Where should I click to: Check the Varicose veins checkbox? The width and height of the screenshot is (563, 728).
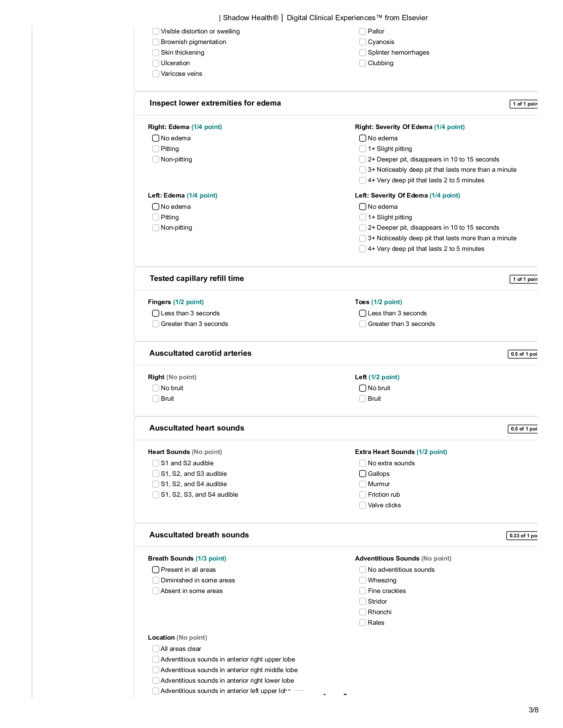click(x=155, y=74)
